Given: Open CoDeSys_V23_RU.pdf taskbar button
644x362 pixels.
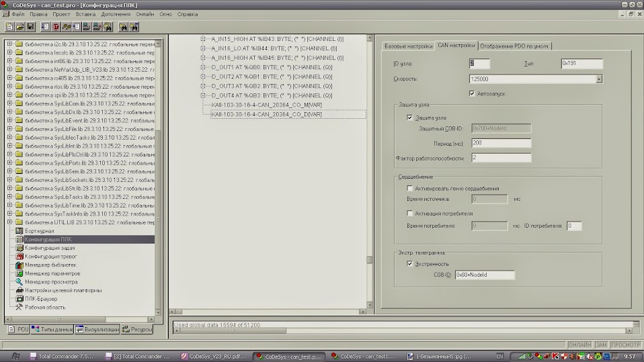Looking at the screenshot, I should coord(213,356).
